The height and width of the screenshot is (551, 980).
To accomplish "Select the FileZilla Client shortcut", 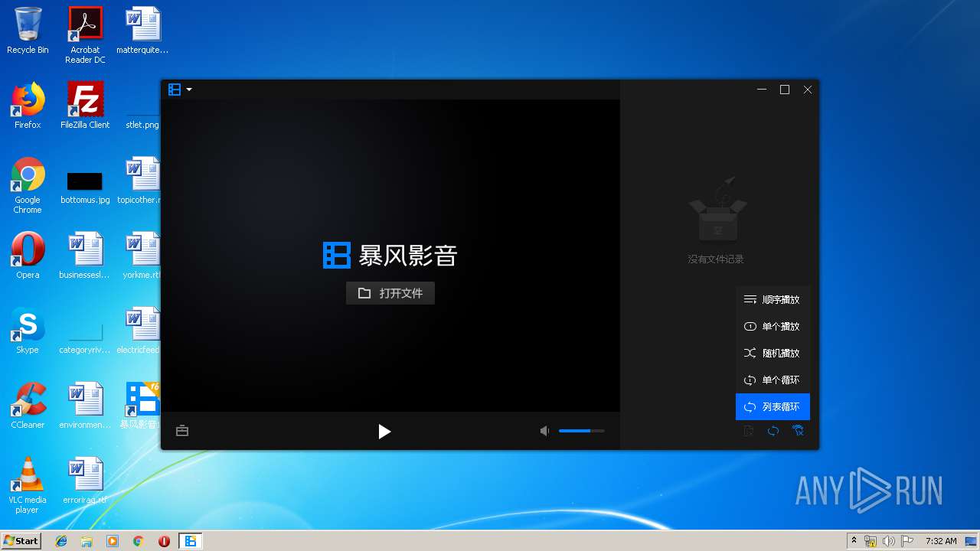I will (x=85, y=106).
